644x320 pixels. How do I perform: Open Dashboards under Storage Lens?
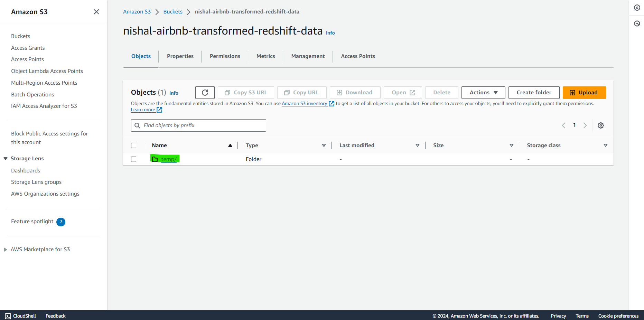[x=26, y=171]
